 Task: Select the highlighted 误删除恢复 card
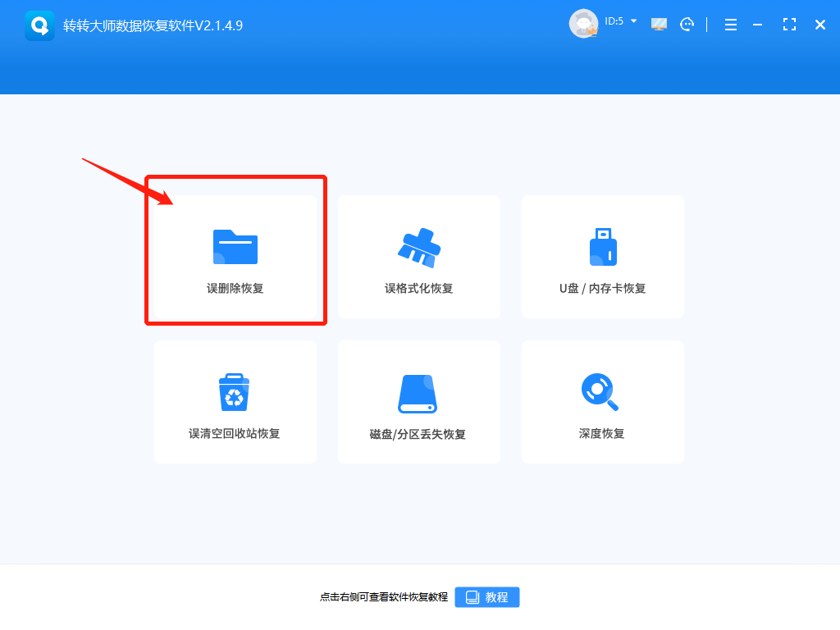[235, 250]
